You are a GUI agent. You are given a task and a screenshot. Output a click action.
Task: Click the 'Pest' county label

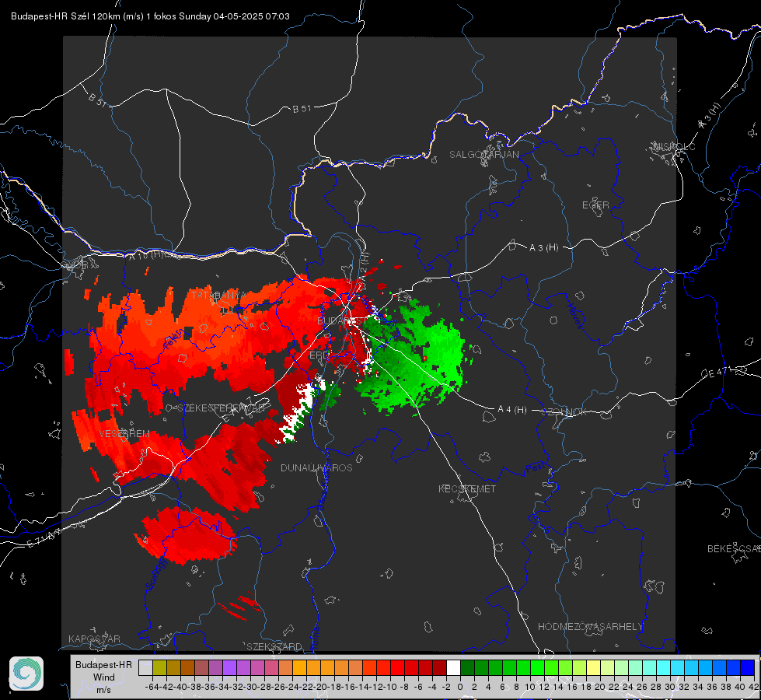point(534,468)
